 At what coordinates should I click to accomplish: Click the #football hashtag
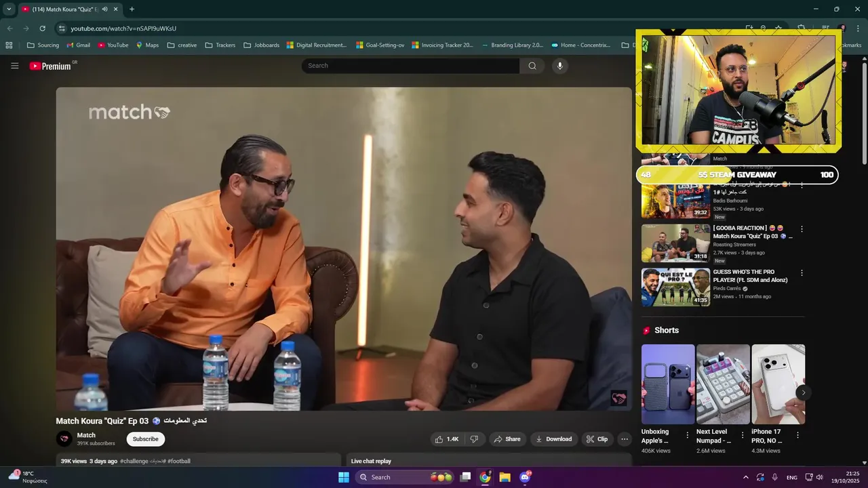(x=179, y=461)
